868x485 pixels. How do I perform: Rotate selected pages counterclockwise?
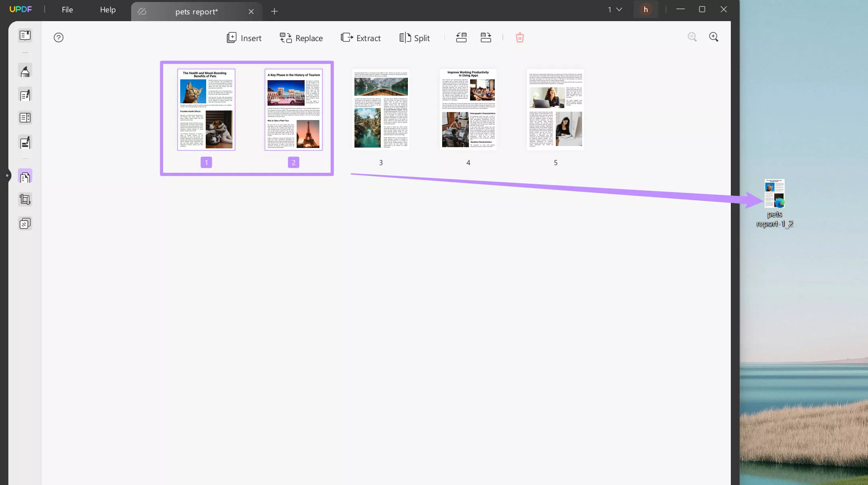point(461,38)
